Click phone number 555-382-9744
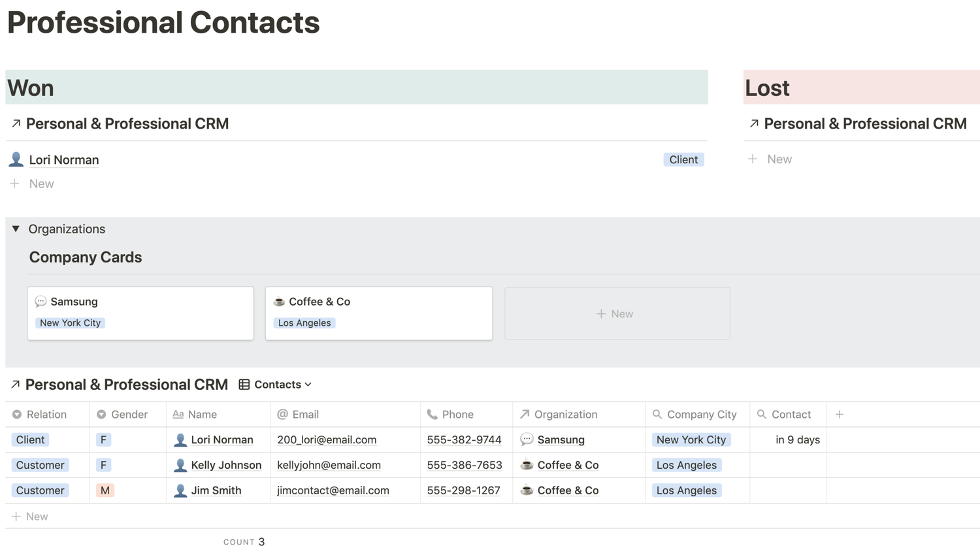 pyautogui.click(x=464, y=440)
